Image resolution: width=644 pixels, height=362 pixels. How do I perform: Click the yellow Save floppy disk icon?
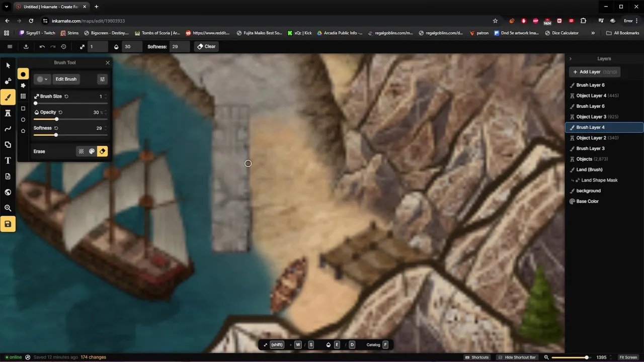point(8,224)
